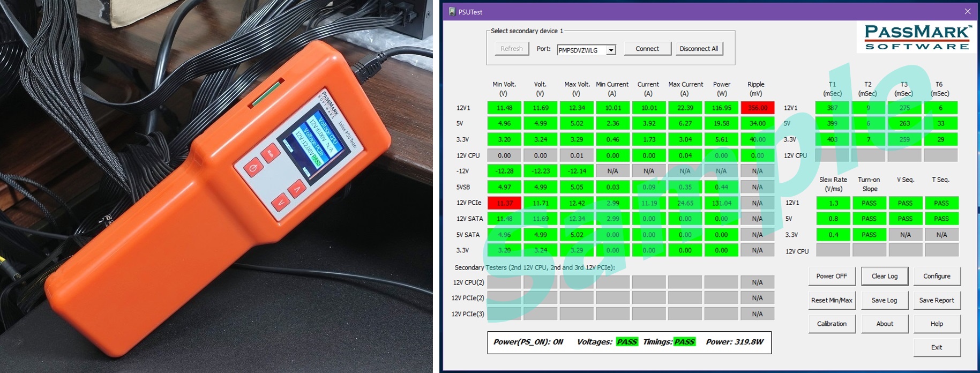980x373 pixels.
Task: Click the Connect button
Action: click(647, 48)
